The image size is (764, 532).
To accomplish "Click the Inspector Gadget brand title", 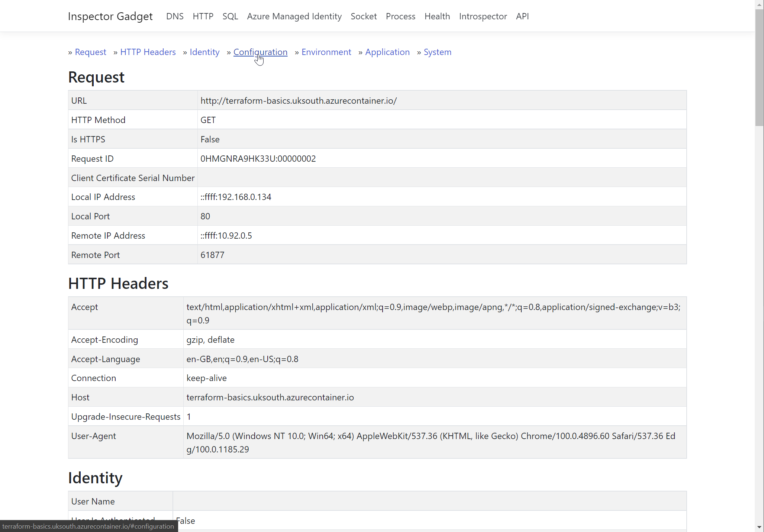I will coord(110,16).
